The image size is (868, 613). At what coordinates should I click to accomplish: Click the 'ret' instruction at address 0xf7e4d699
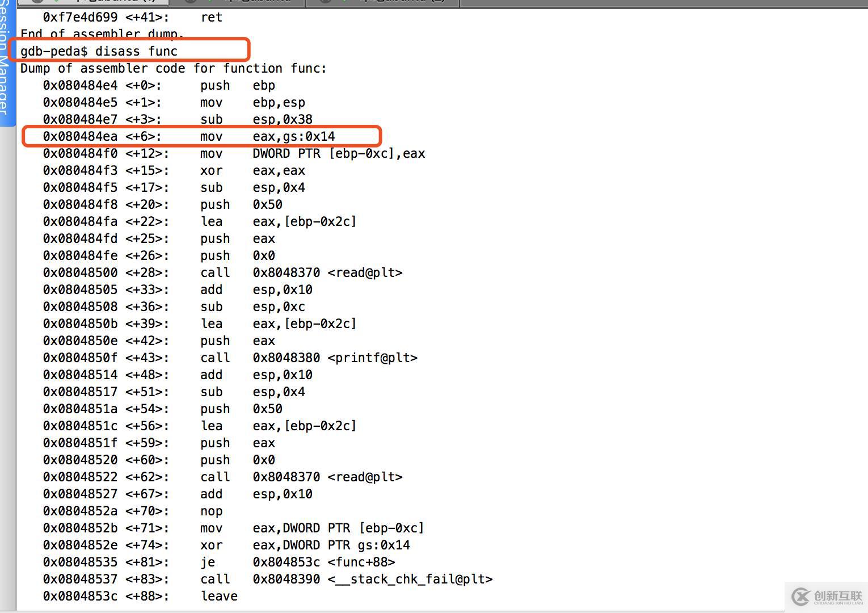(211, 17)
